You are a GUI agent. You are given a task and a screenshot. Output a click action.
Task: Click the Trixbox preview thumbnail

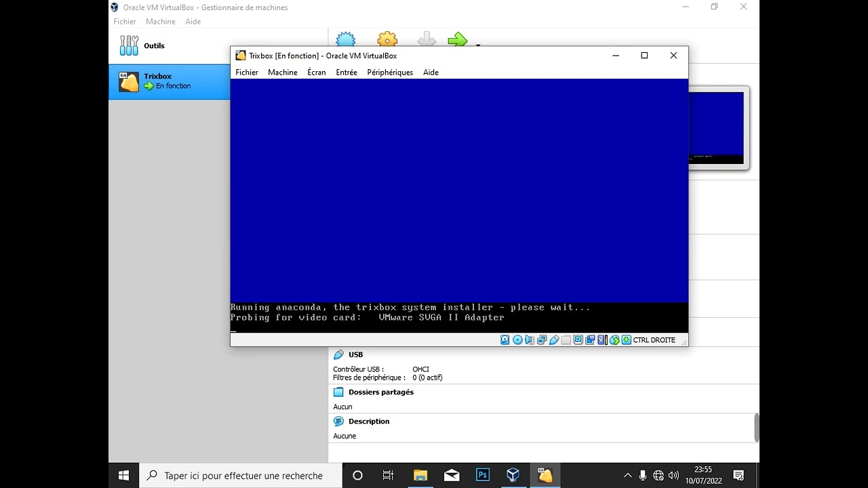[717, 127]
